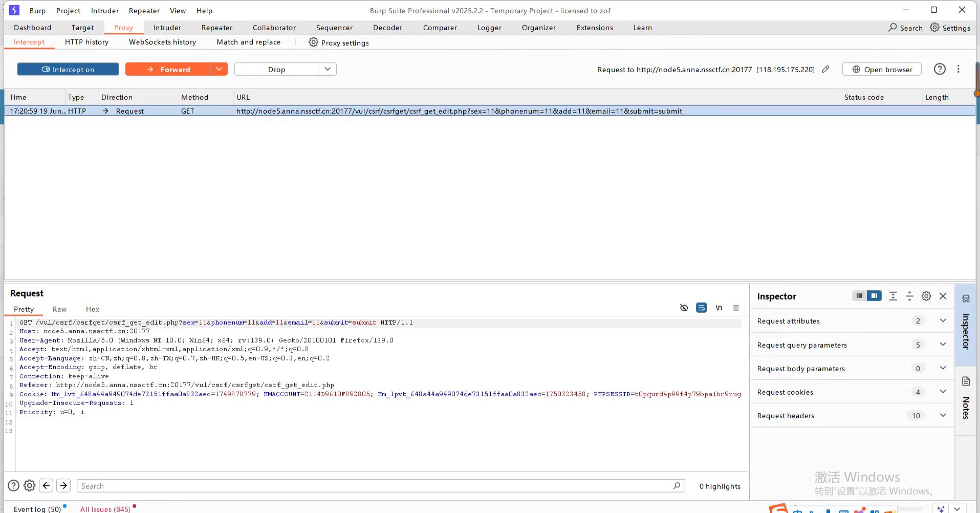The height and width of the screenshot is (513, 980).
Task: Open the Project menu
Action: click(68, 11)
